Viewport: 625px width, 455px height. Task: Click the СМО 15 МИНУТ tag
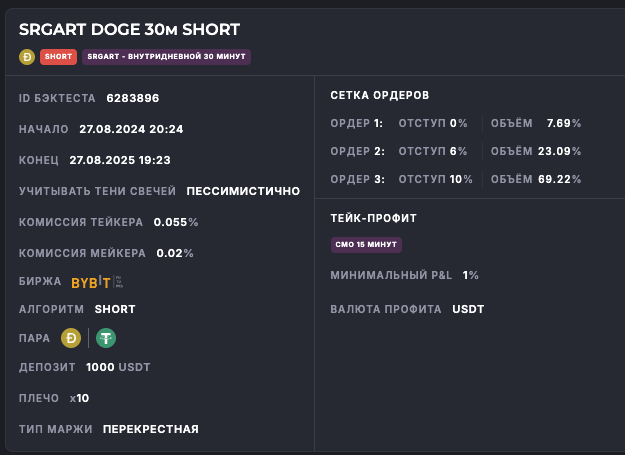coord(366,244)
